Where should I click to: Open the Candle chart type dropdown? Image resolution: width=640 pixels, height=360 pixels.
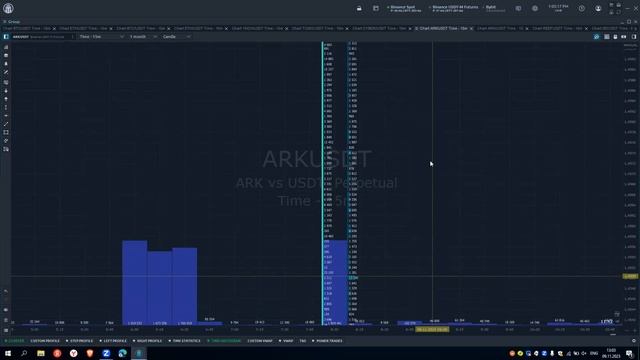[176, 37]
